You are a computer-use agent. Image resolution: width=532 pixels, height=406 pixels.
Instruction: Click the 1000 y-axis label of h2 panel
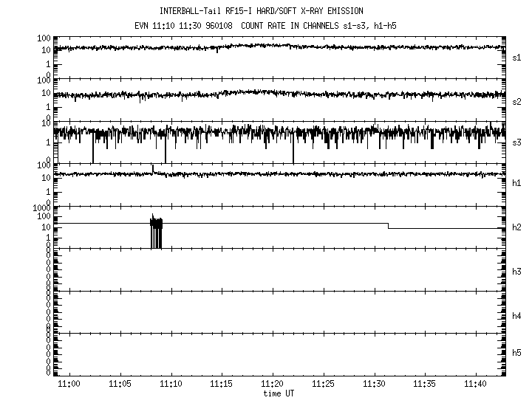click(x=41, y=209)
